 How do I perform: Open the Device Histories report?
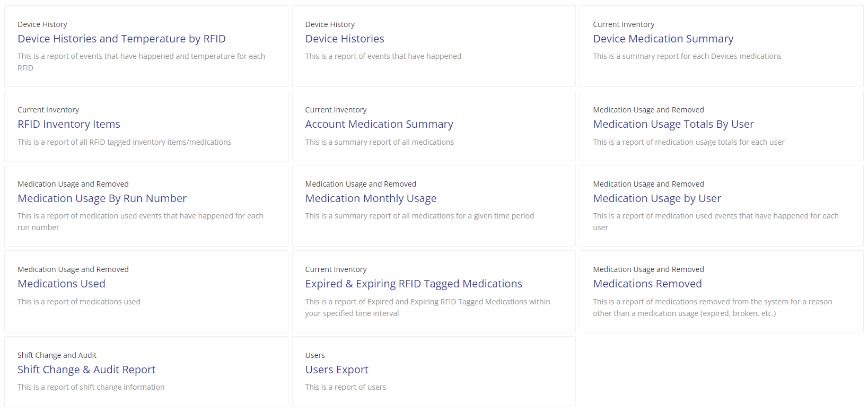(x=345, y=39)
